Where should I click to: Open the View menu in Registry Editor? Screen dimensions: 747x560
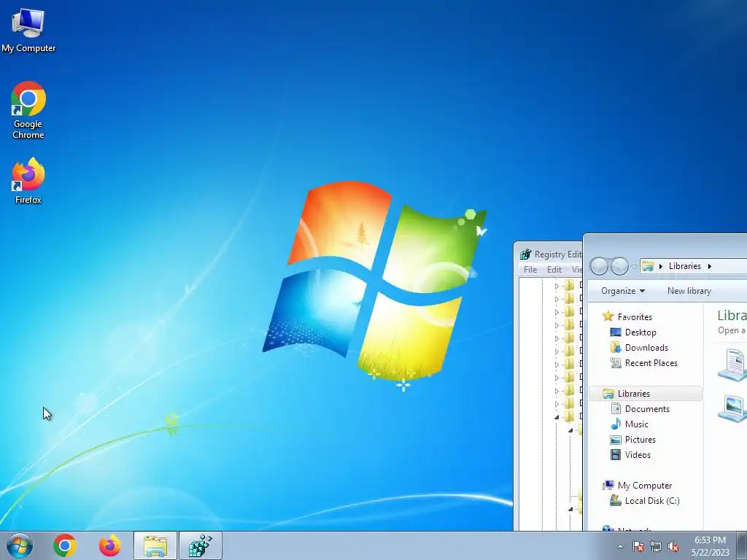pos(576,270)
